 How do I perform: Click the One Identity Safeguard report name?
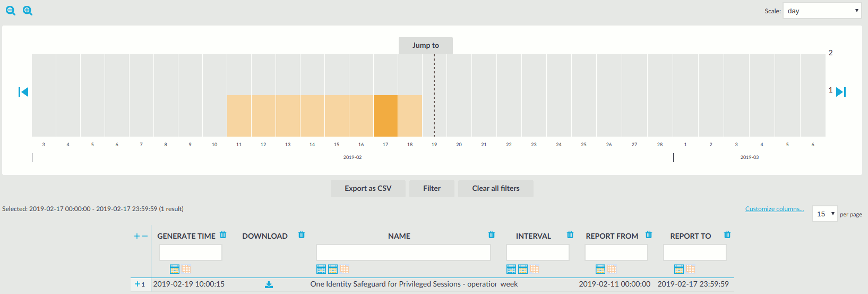point(403,284)
